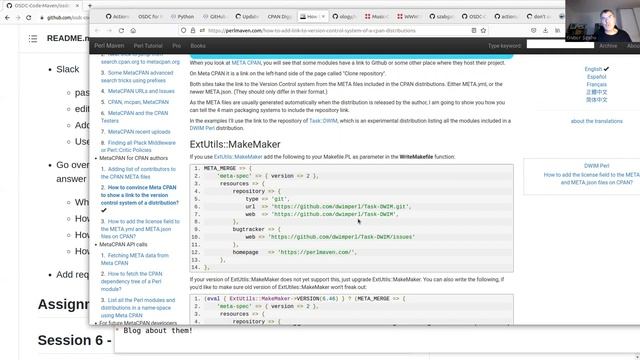Open the Task::DWIM link
The height and width of the screenshot is (360, 640).
[323, 121]
